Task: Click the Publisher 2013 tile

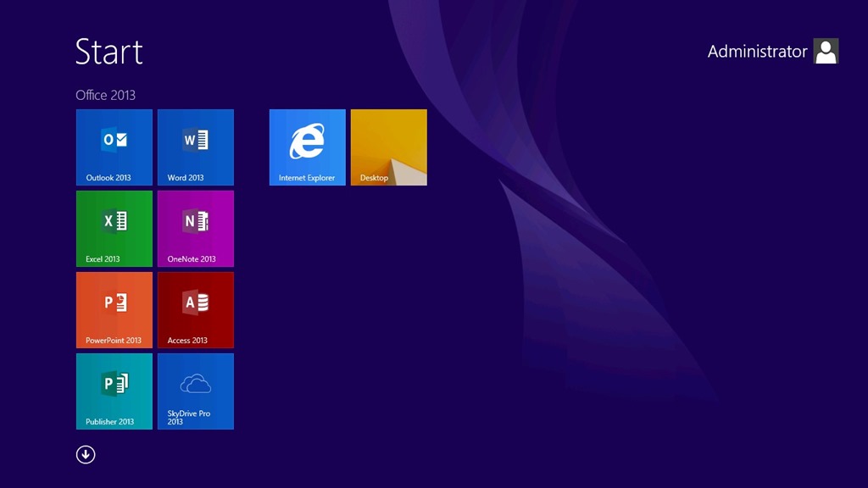Action: (114, 391)
